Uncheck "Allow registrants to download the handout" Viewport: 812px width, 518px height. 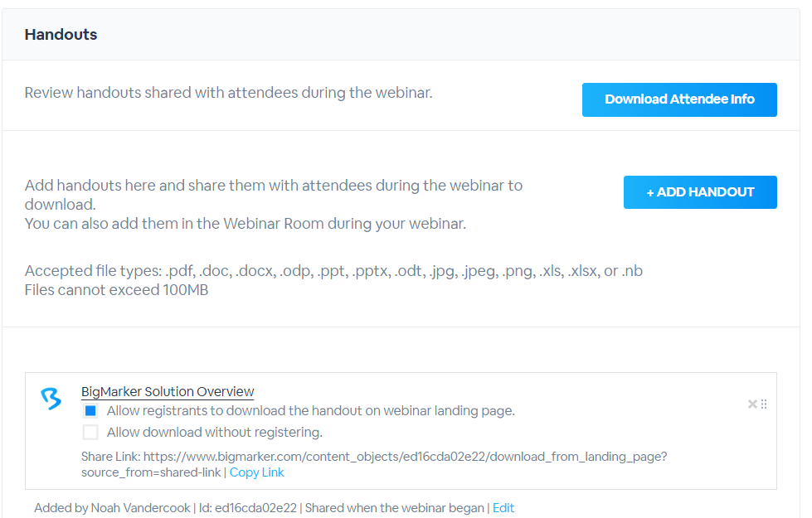click(x=90, y=410)
